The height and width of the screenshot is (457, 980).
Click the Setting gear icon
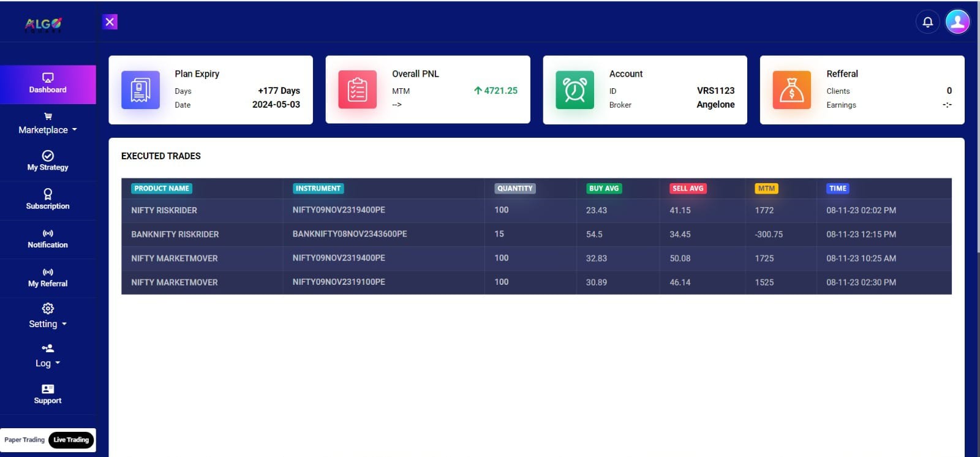[48, 308]
